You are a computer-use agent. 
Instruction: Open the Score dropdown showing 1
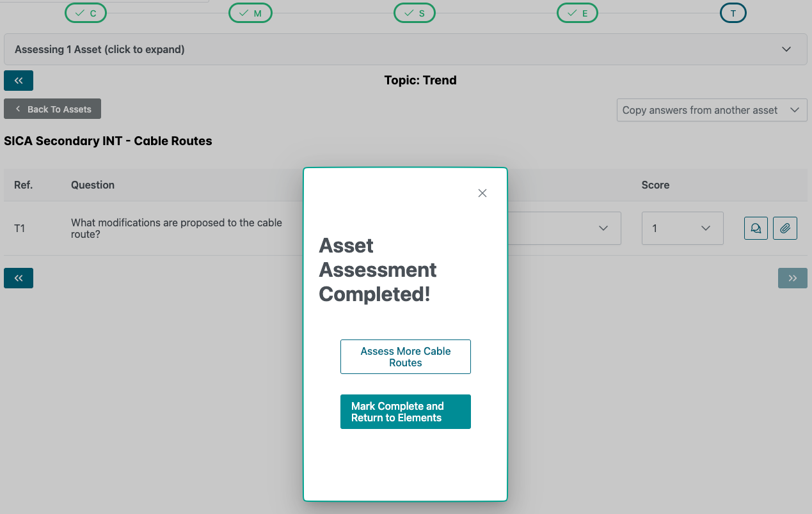(x=682, y=228)
